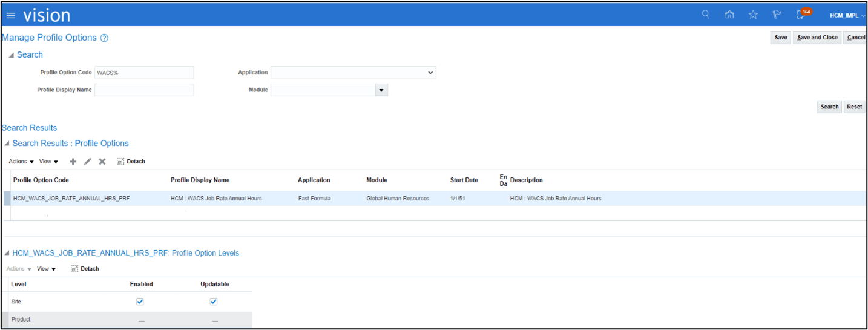Screen dimensions: 868x330
Task: Click the 1/1/51 start date cell
Action: [x=458, y=199]
